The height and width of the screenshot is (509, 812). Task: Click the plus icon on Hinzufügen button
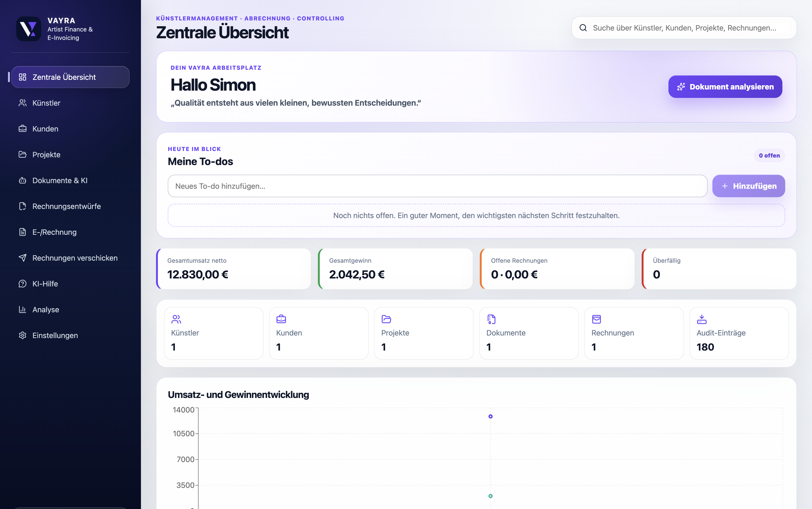pyautogui.click(x=725, y=186)
